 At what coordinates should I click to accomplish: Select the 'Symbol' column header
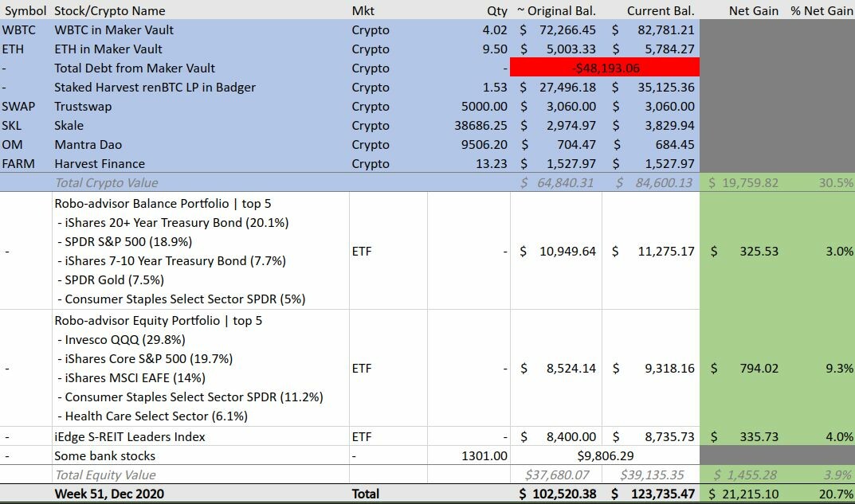[x=24, y=10]
